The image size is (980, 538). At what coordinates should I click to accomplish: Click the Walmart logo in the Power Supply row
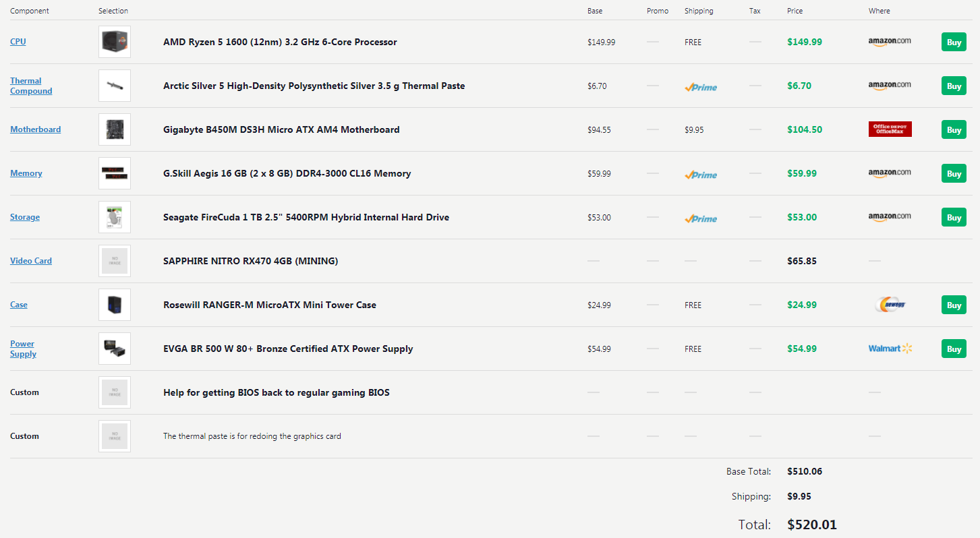(x=890, y=349)
